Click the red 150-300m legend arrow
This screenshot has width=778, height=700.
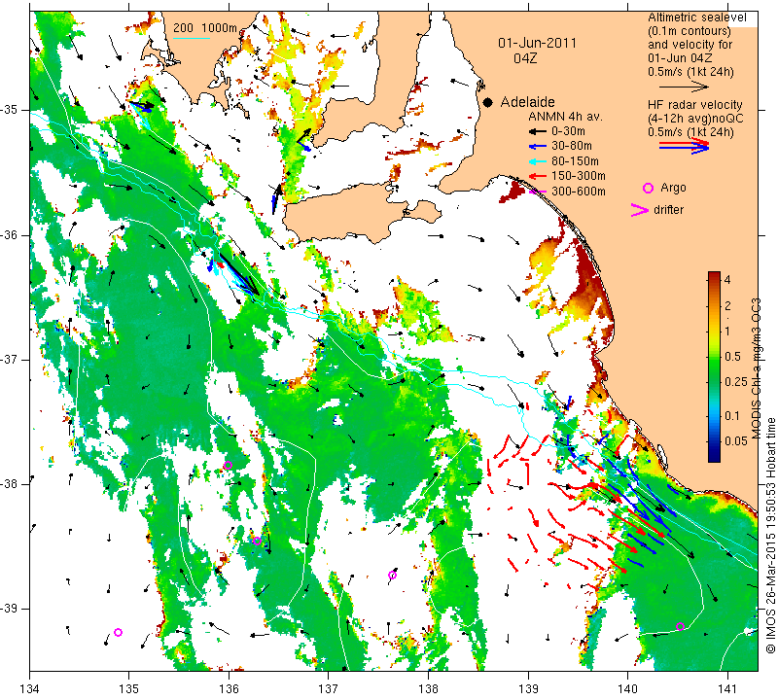click(537, 176)
